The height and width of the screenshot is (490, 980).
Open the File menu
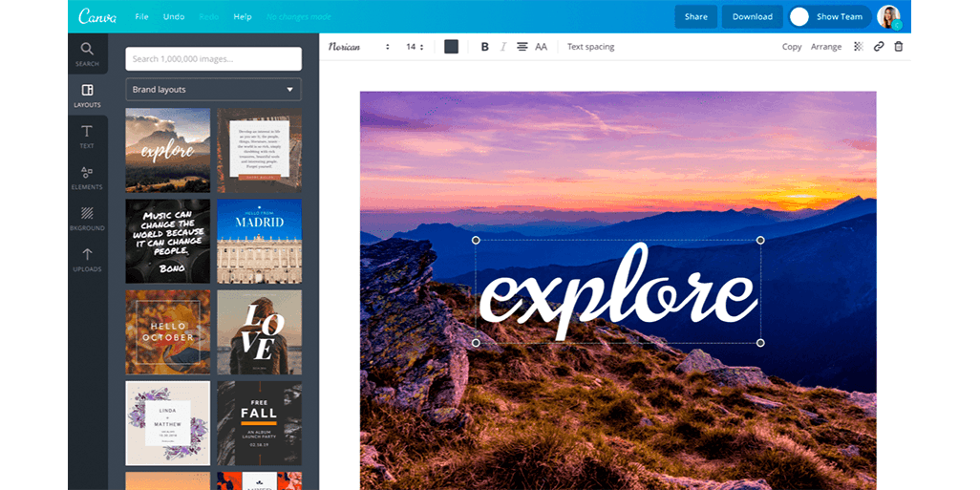point(142,17)
